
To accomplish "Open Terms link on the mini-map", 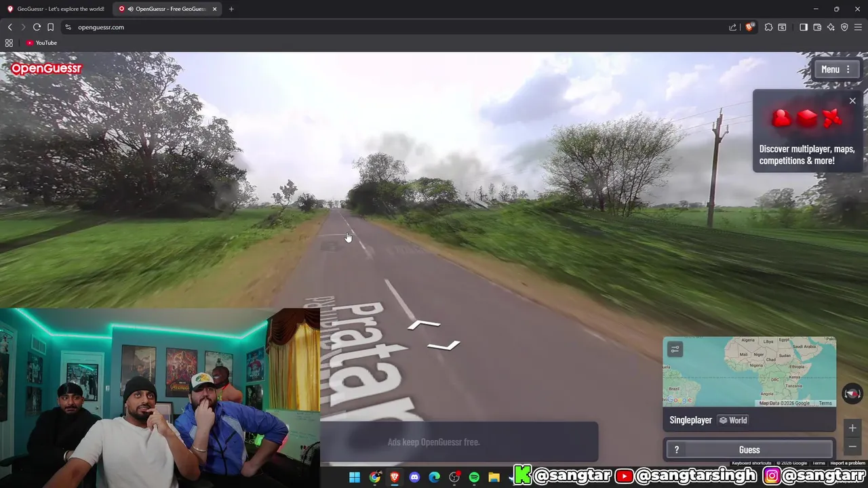I will [825, 403].
